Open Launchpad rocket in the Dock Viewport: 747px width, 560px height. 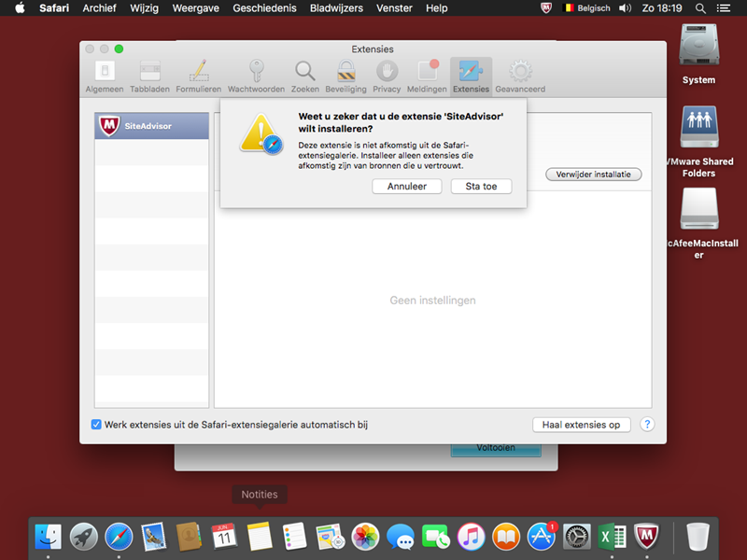[x=83, y=537]
